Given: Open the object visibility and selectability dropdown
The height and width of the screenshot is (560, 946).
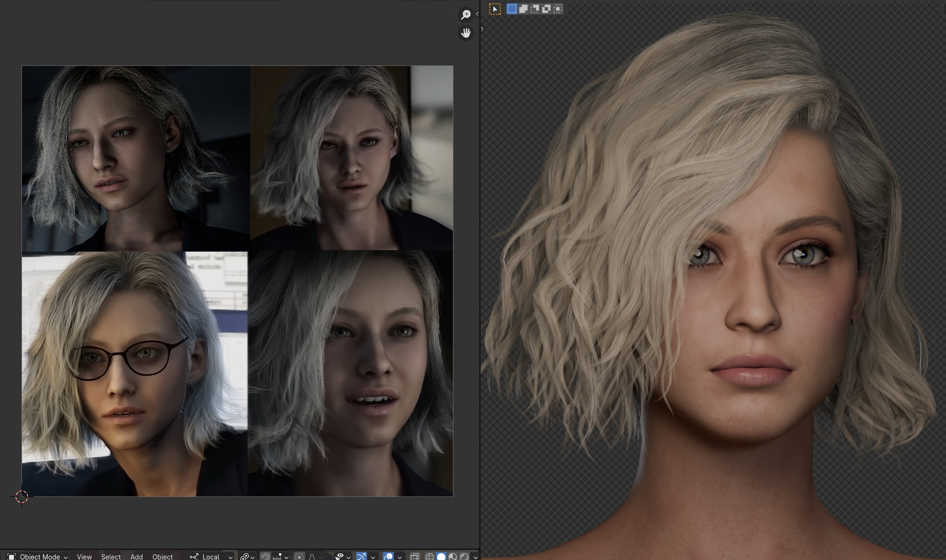Looking at the screenshot, I should click(343, 557).
